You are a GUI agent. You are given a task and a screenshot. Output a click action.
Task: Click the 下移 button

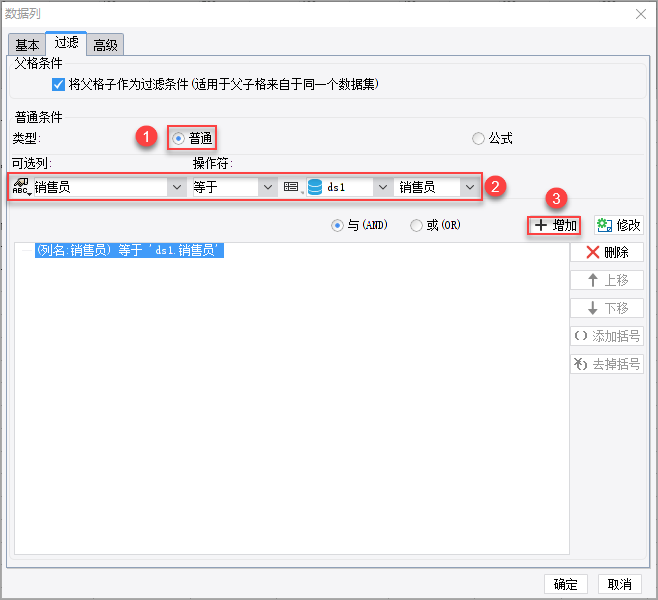point(607,308)
